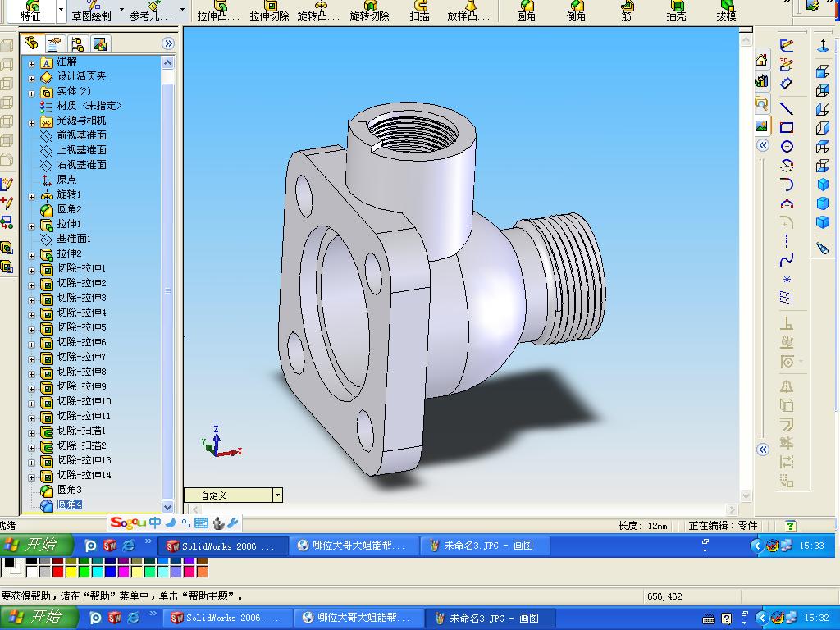
Task: Switch to the render manager picture tab
Action: pyautogui.click(x=99, y=43)
